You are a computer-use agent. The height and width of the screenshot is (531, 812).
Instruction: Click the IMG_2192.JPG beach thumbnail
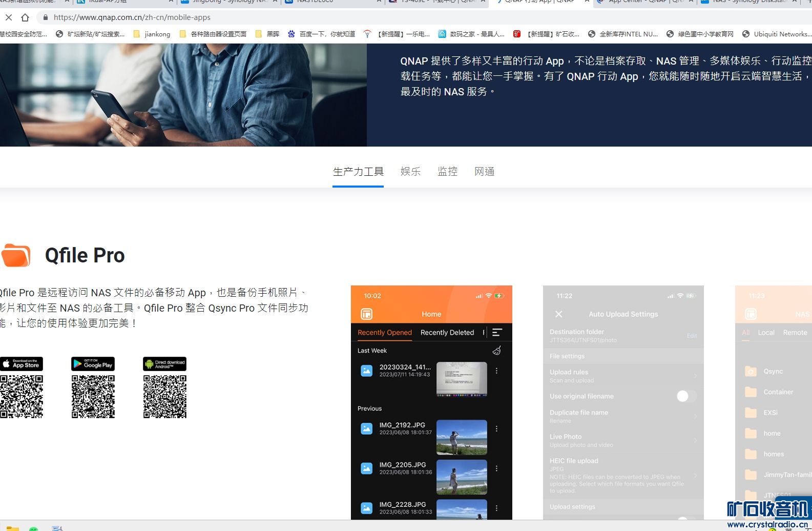pyautogui.click(x=462, y=437)
